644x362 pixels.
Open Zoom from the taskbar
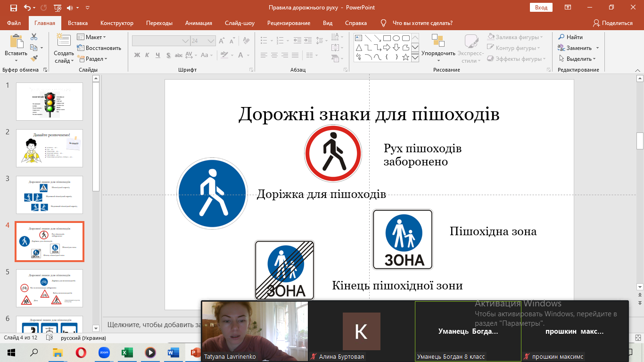tap(104, 353)
